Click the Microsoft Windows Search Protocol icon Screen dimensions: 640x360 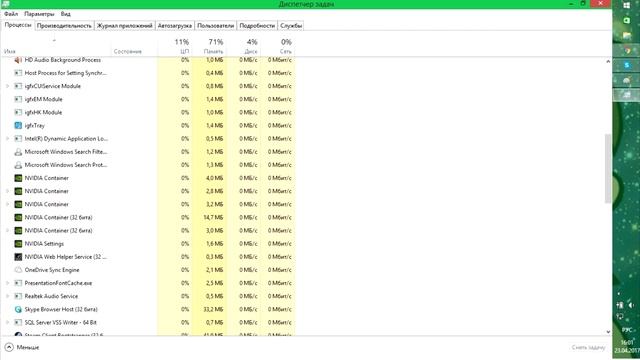point(18,165)
